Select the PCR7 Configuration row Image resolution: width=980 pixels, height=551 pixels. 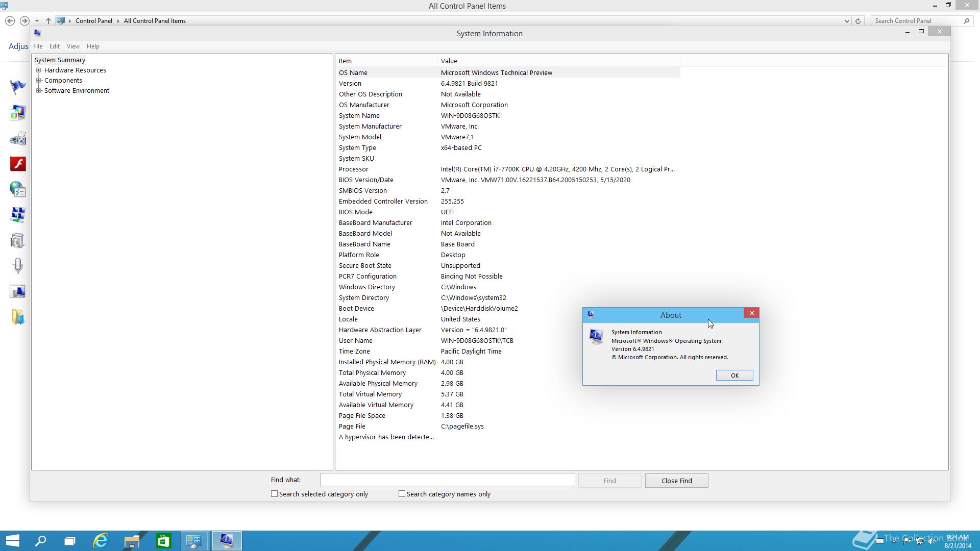click(508, 276)
